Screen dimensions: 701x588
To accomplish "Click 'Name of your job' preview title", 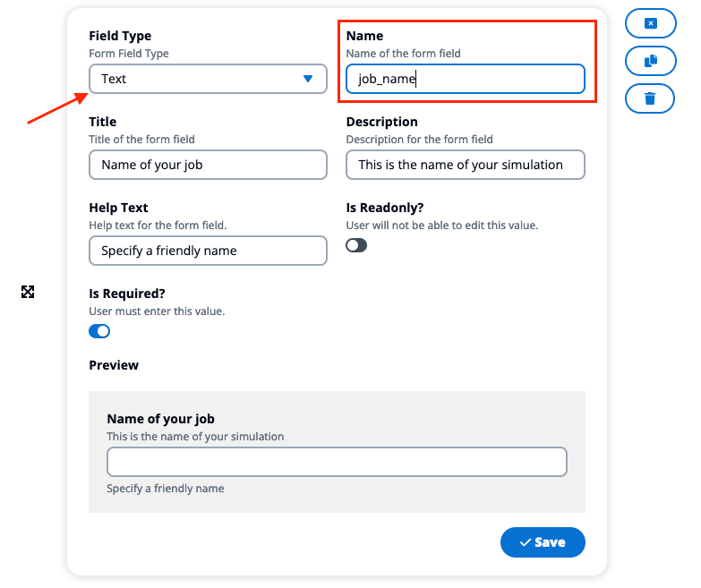I will (160, 419).
